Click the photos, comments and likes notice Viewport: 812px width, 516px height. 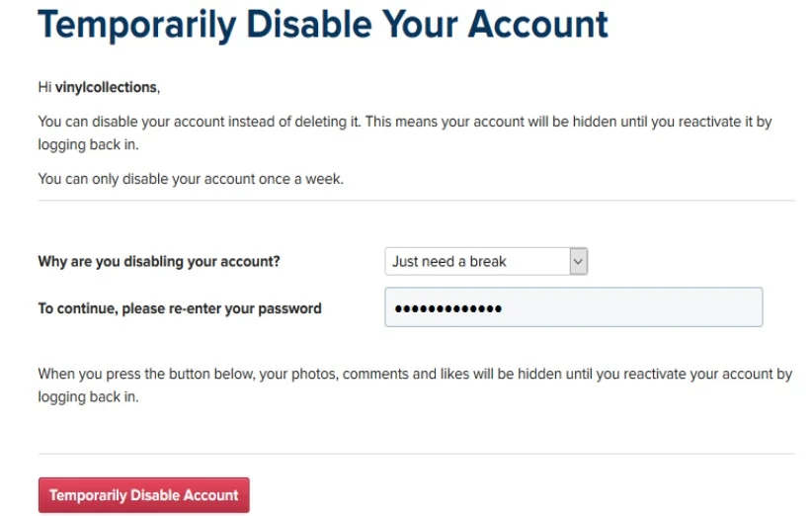(x=415, y=375)
